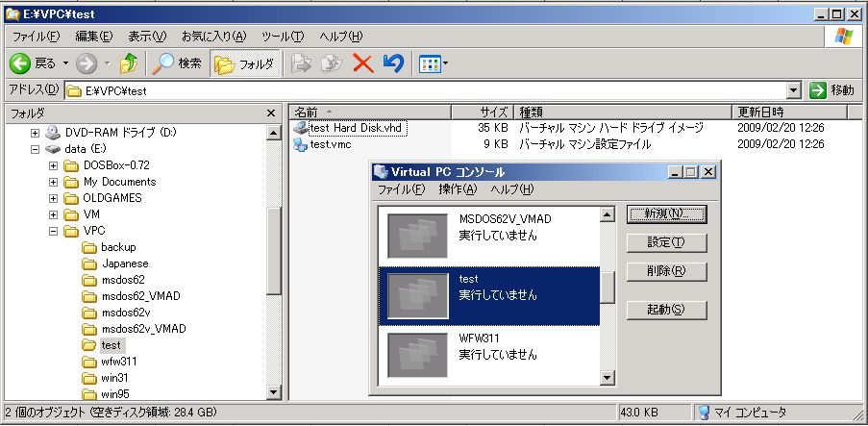Open the ツール(T) menu
This screenshot has width=868, height=426.
(x=283, y=37)
